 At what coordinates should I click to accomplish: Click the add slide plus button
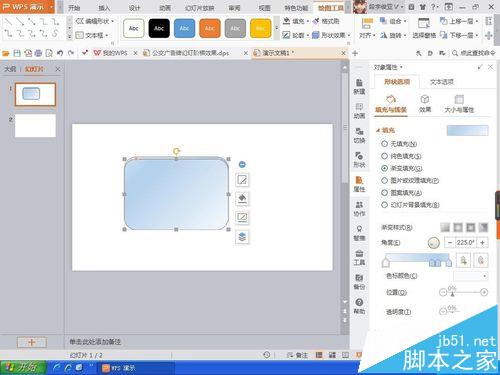click(32, 342)
